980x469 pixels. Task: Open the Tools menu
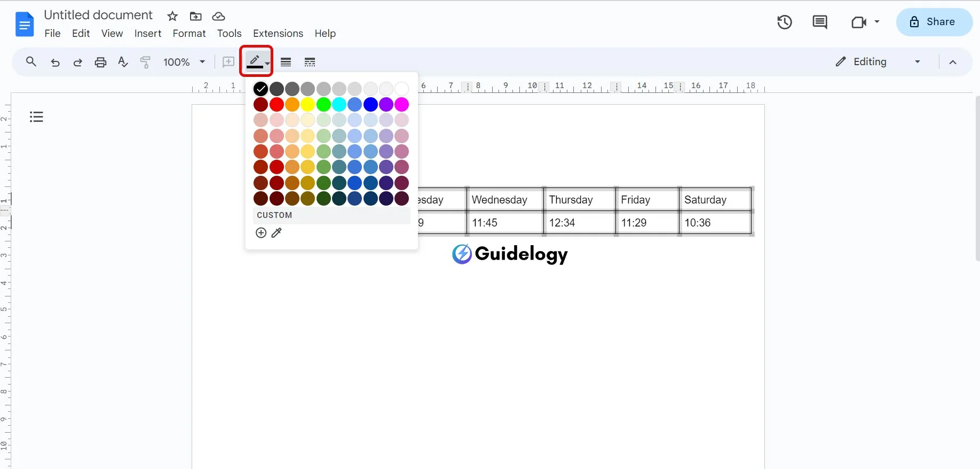coord(229,33)
